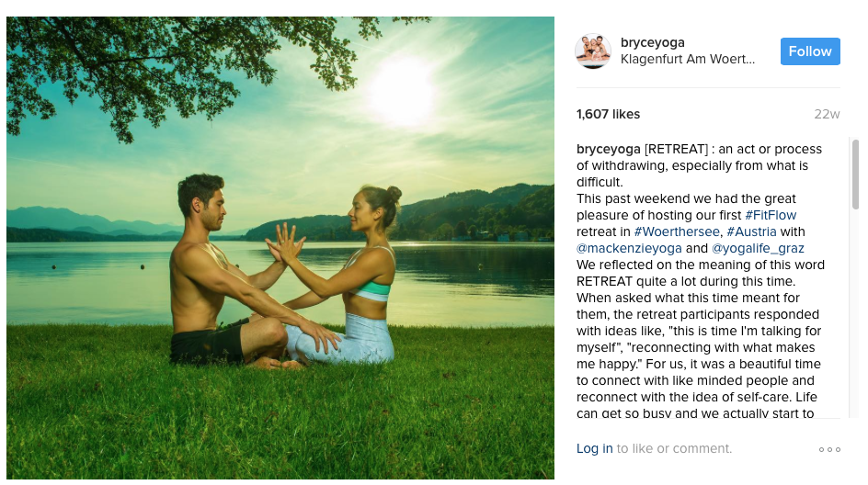Click the #FitFlow hashtag
868x485 pixels.
pos(771,215)
